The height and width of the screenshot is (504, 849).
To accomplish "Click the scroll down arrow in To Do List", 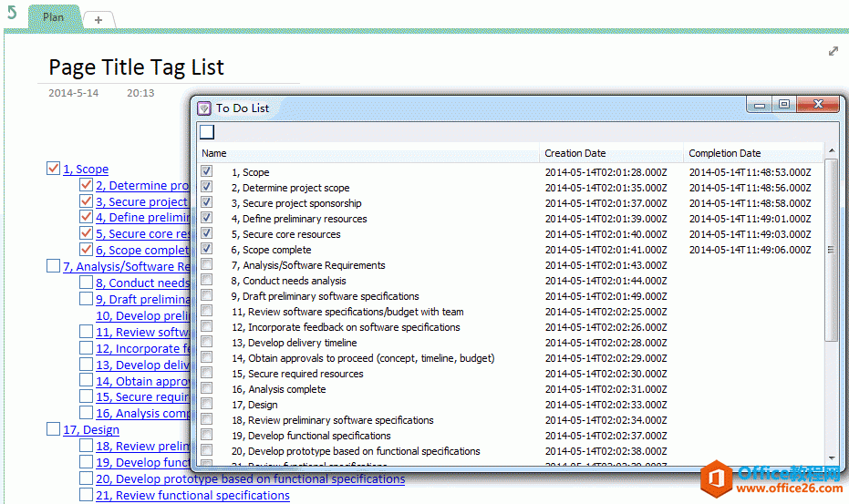I will tap(831, 458).
